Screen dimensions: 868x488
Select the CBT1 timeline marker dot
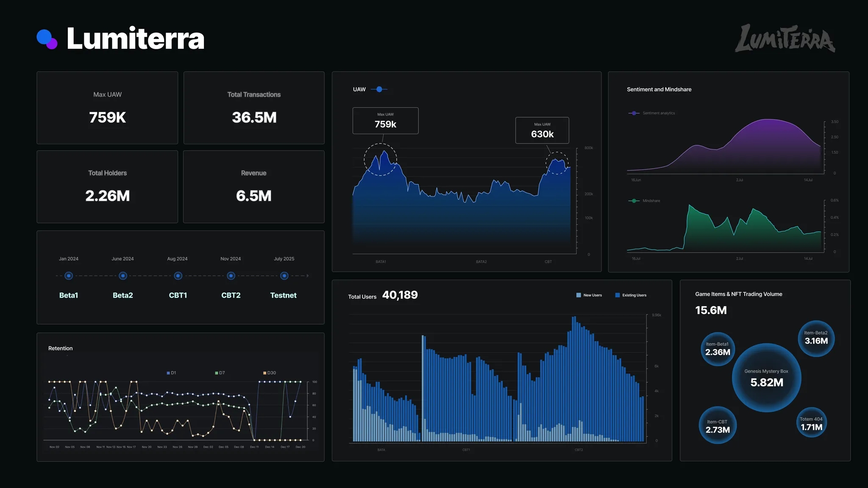click(x=178, y=276)
